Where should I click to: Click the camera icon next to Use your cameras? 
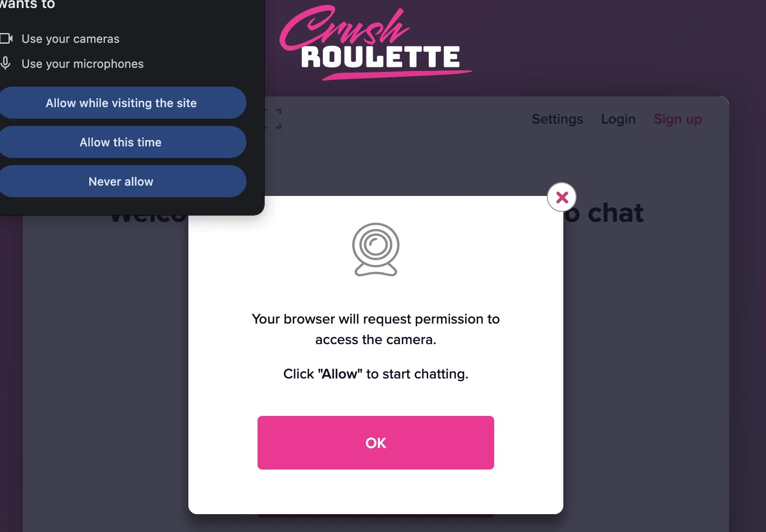point(7,38)
